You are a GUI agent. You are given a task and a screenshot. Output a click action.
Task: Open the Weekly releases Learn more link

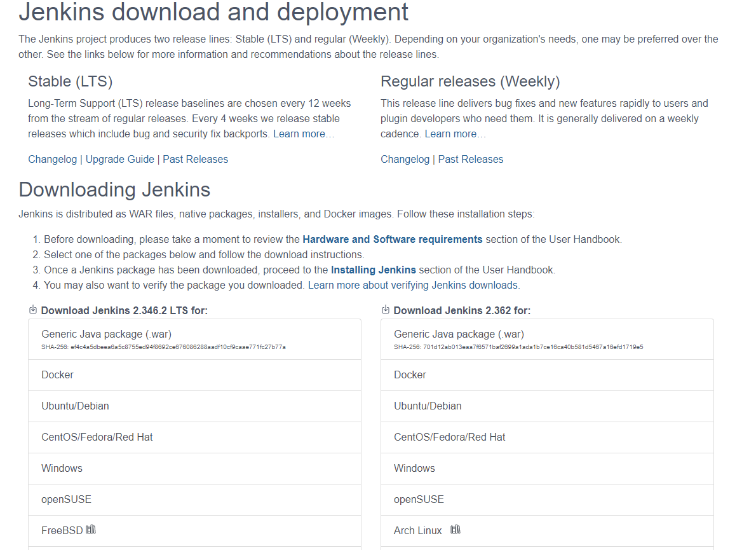(455, 134)
